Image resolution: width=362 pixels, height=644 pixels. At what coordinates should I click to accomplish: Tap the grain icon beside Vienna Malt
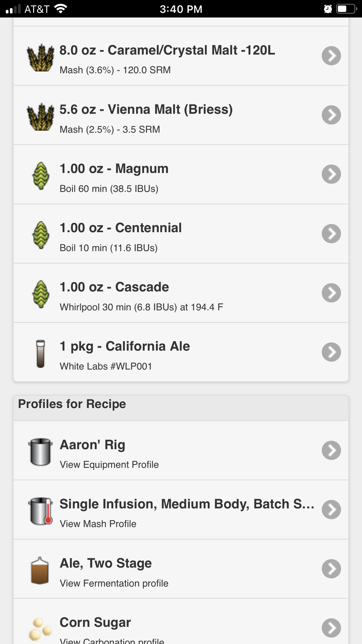click(41, 117)
